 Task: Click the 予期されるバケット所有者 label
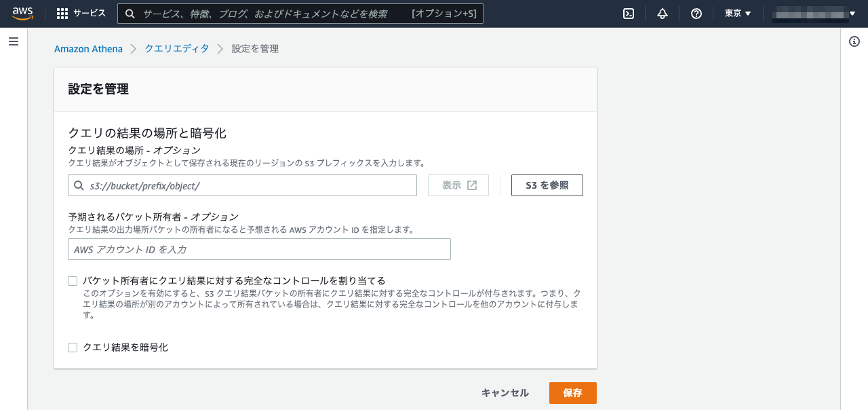click(x=153, y=217)
